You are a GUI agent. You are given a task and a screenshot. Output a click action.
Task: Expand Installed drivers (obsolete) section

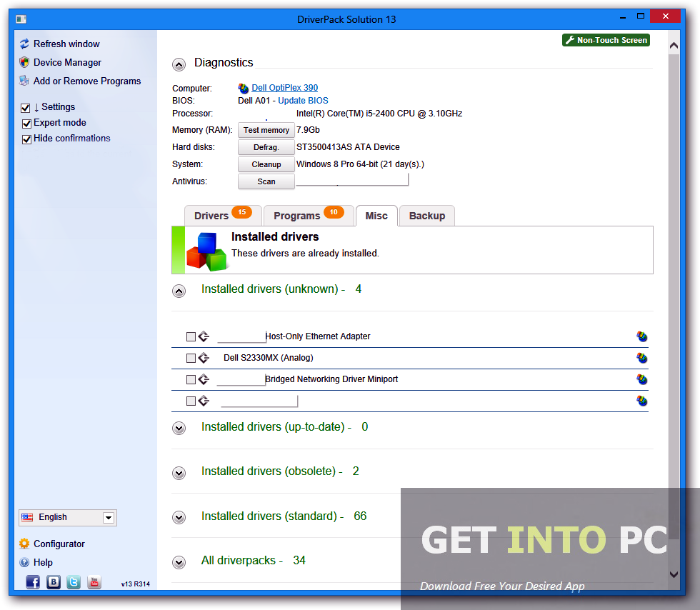point(179,472)
